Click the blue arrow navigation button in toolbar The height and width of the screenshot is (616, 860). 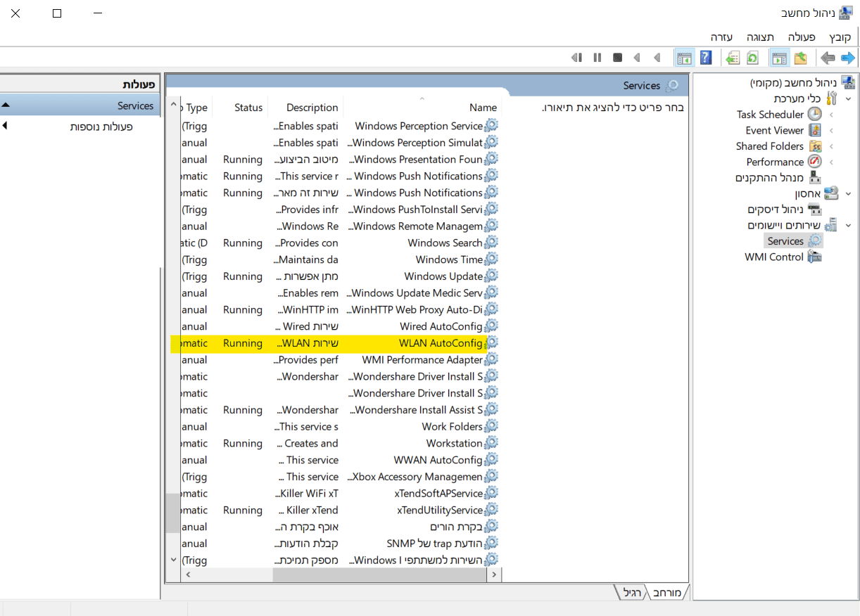click(848, 58)
